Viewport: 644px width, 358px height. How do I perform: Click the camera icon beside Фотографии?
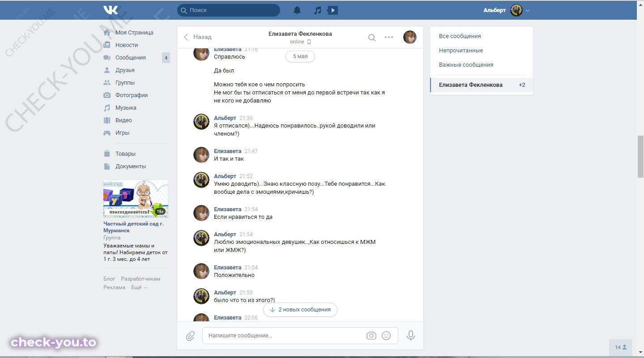point(107,95)
